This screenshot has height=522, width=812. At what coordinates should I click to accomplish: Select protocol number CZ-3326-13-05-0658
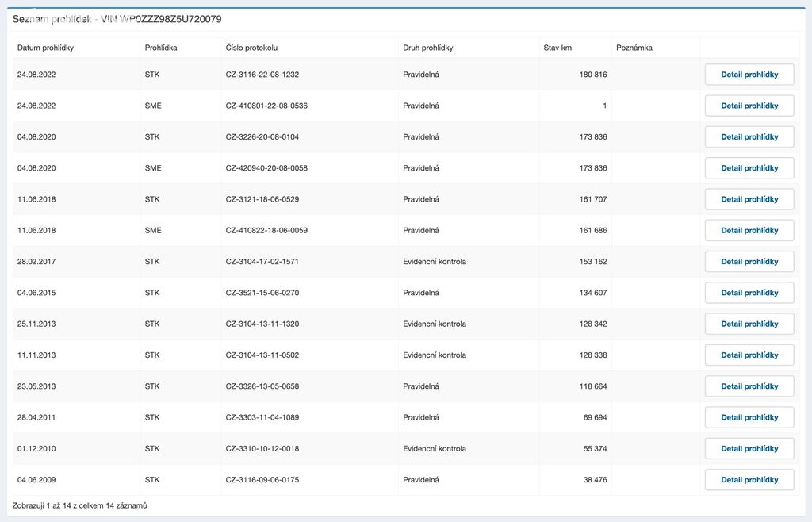click(x=262, y=386)
